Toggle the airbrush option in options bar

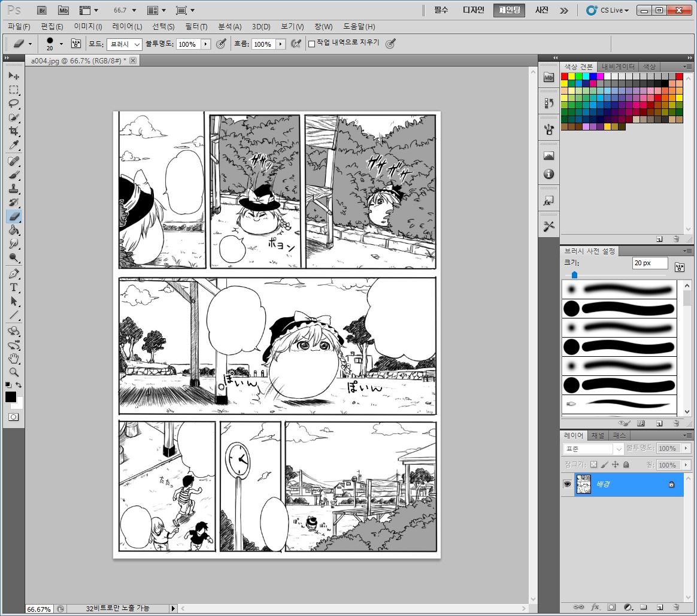coord(296,44)
